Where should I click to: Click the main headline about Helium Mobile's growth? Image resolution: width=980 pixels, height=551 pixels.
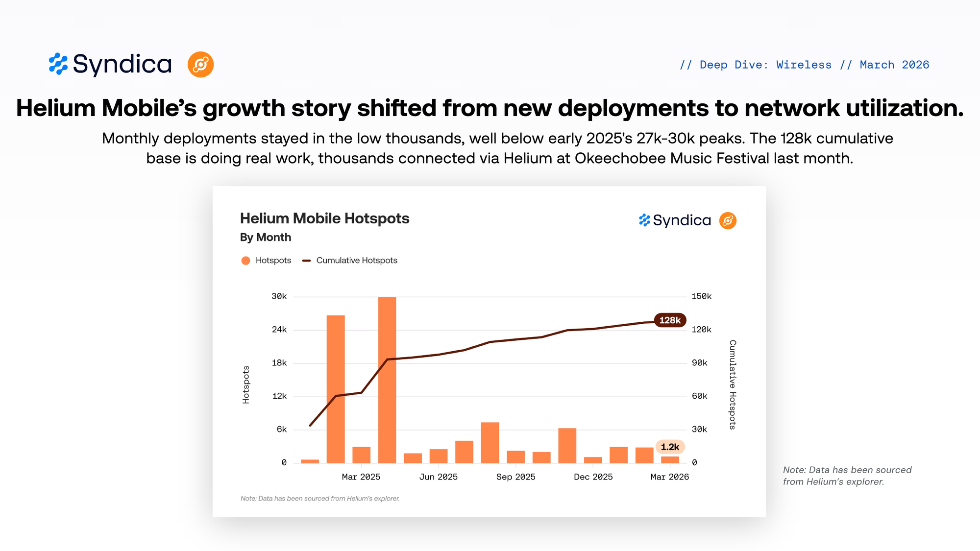(490, 108)
